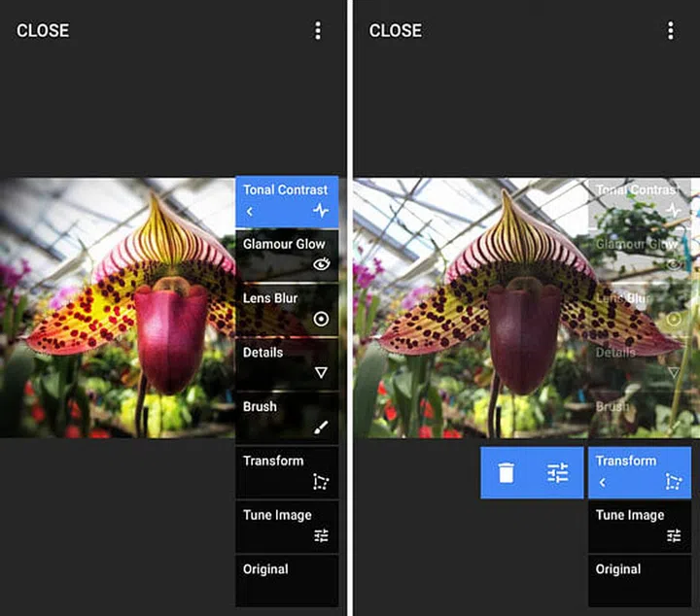The height and width of the screenshot is (616, 700).
Task: Tap the Lens Blur circle icon, left panel
Action: tap(321, 319)
